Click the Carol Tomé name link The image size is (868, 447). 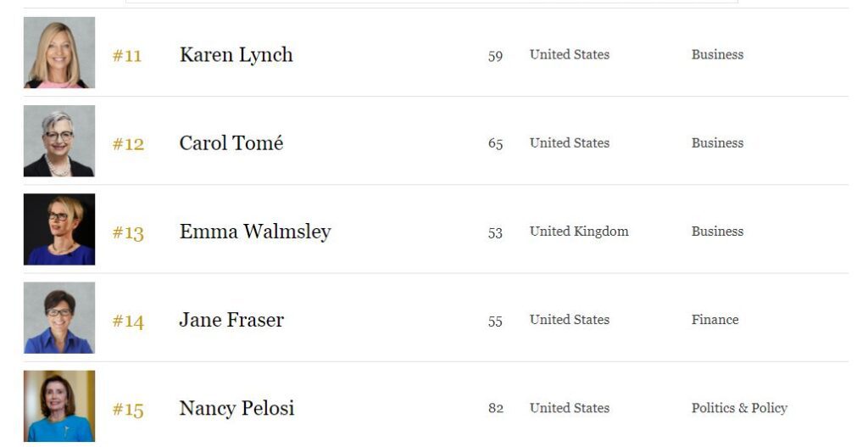click(231, 142)
